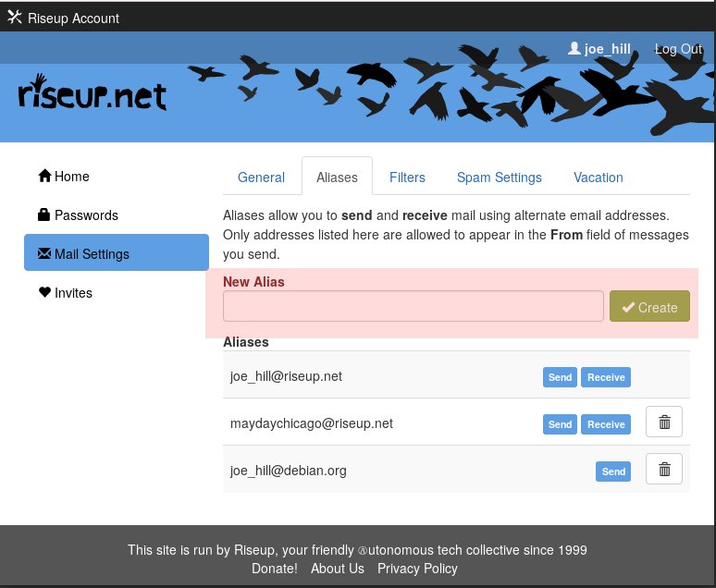Open the Spam Settings tab

pos(499,178)
